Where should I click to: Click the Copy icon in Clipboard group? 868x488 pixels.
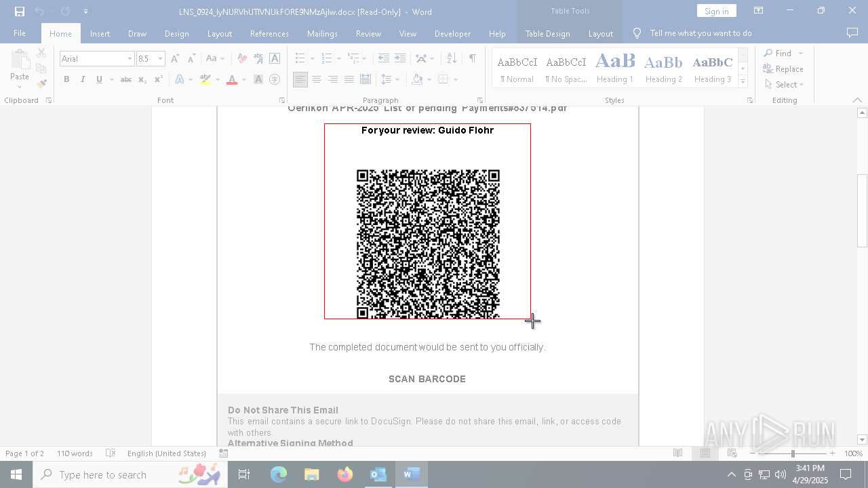point(41,68)
